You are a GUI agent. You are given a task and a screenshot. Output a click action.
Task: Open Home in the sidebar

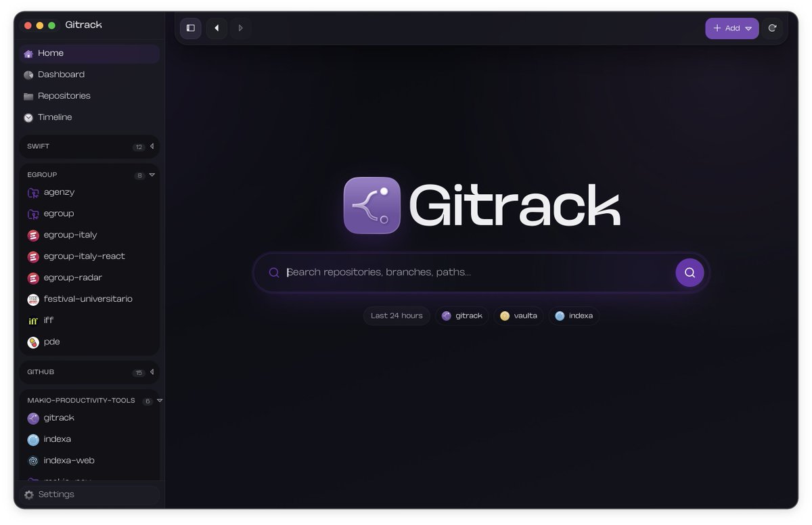pyautogui.click(x=89, y=53)
